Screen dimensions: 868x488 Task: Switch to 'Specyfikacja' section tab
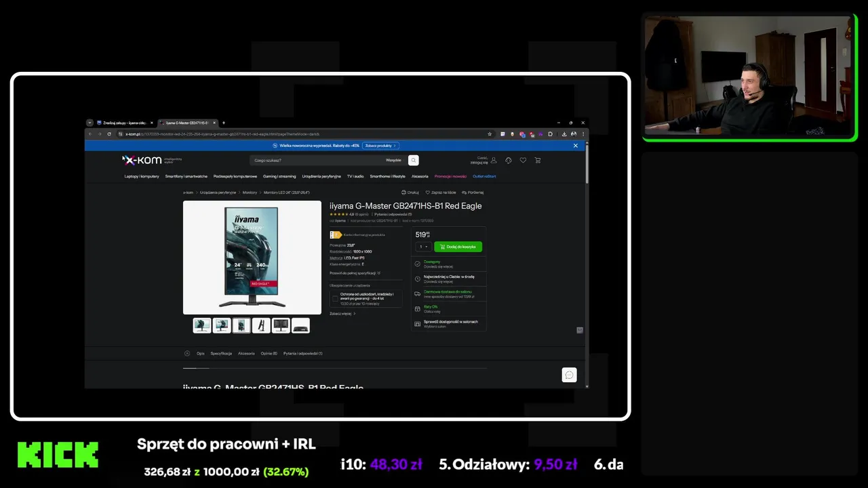221,353
